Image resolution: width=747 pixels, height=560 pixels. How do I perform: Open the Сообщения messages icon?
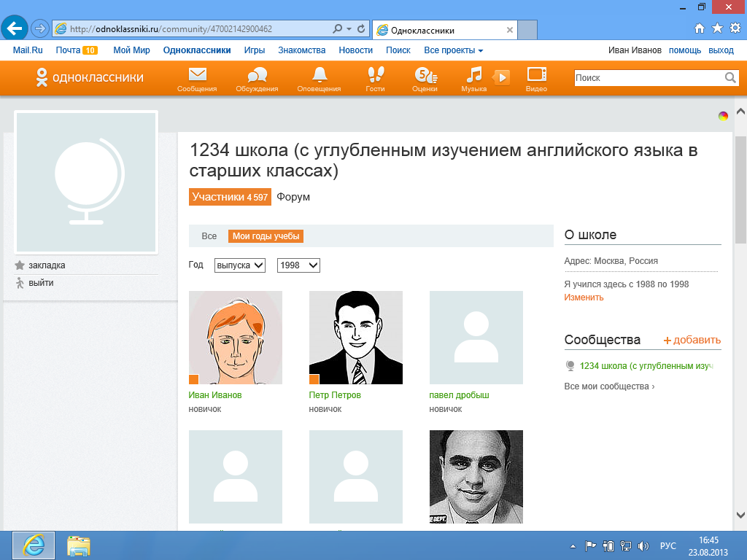coord(197,79)
